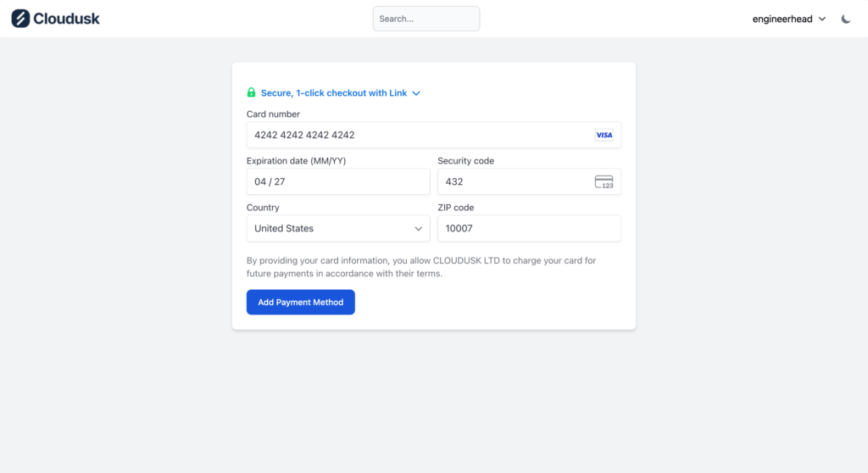Click the Cloudusk wordmark text
This screenshot has width=868, height=473.
point(67,19)
